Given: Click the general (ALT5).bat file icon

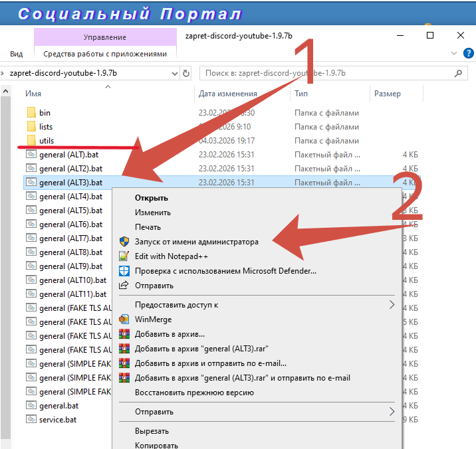Looking at the screenshot, I should [x=31, y=210].
